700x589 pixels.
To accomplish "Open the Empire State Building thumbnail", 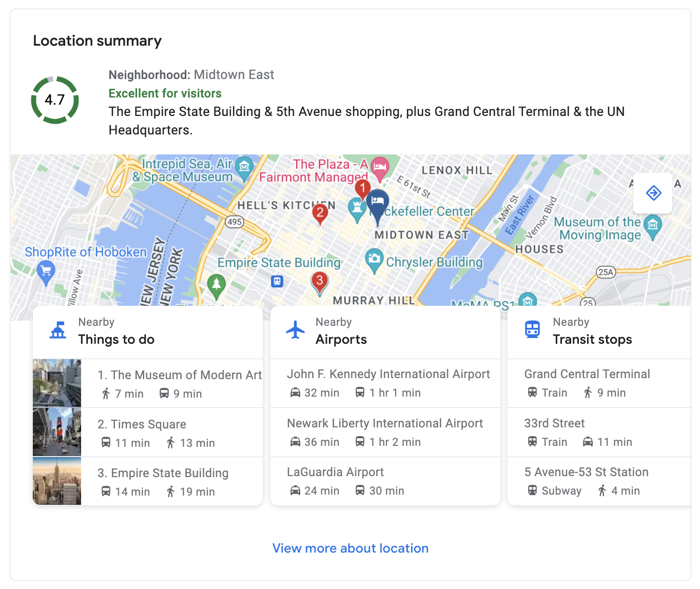I will point(57,481).
